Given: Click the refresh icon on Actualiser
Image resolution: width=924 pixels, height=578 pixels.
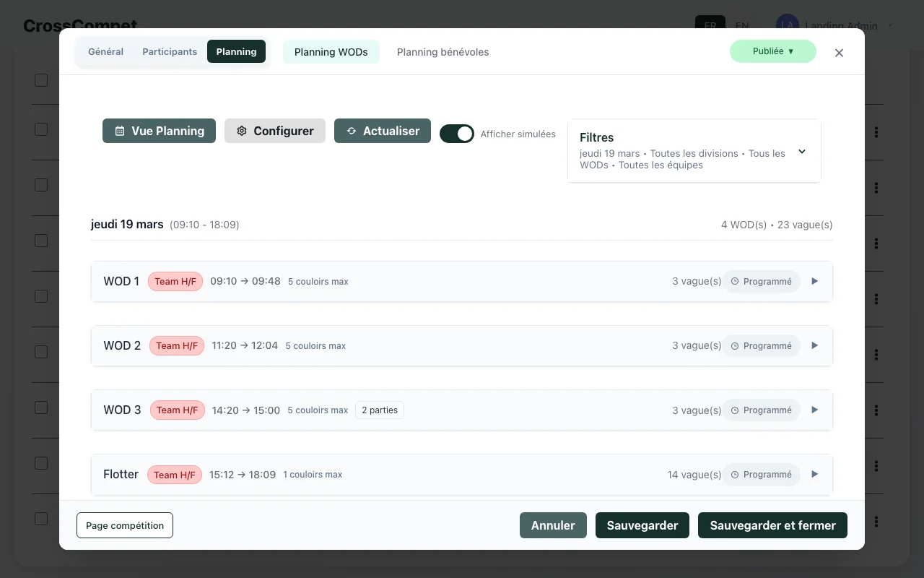Looking at the screenshot, I should tap(352, 131).
